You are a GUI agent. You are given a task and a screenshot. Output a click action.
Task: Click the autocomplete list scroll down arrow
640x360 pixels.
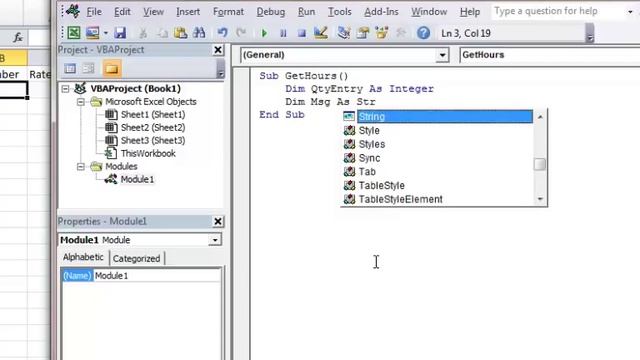(540, 199)
